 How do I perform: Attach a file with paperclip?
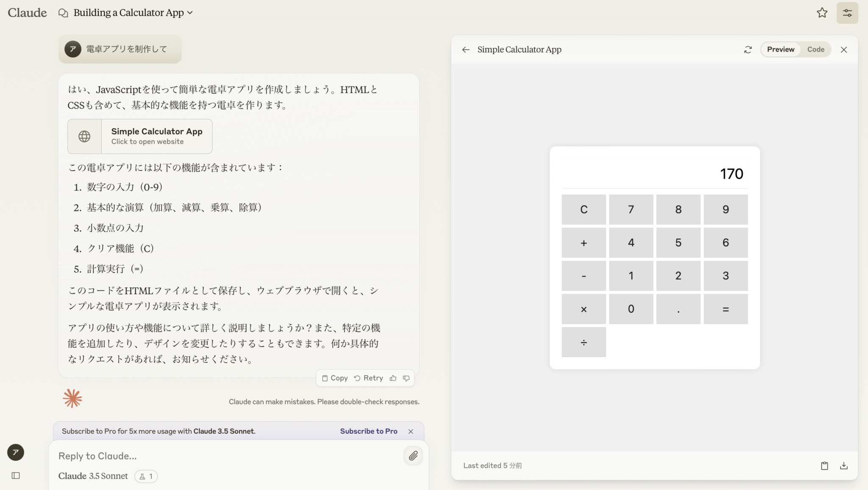413,456
